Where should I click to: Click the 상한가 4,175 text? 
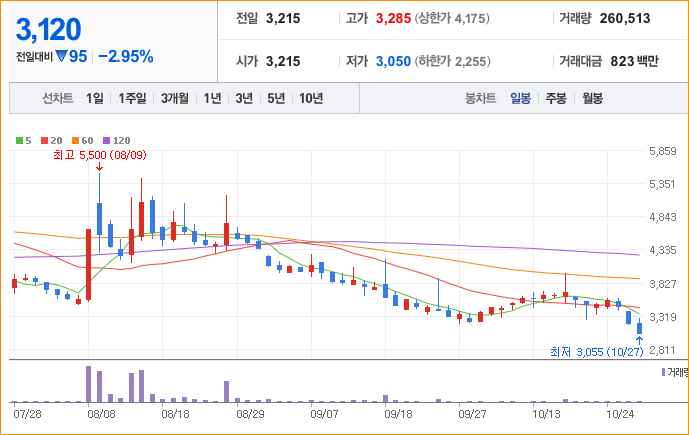[x=452, y=18]
